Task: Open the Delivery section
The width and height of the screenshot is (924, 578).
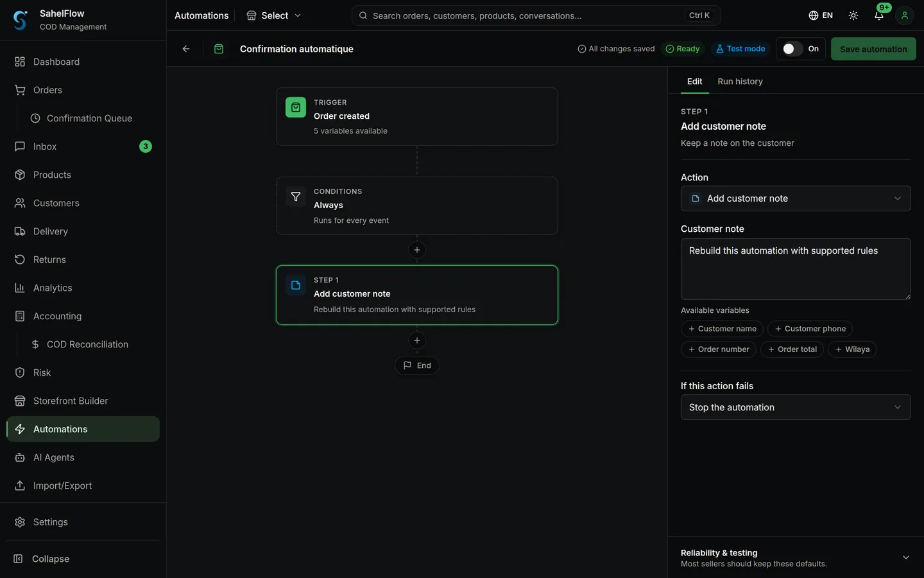Action: (x=83, y=231)
